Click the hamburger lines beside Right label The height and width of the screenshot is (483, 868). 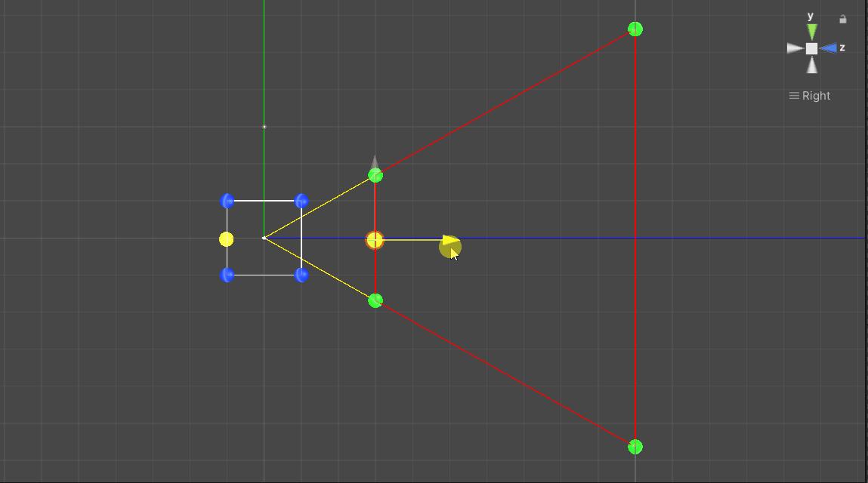(792, 95)
